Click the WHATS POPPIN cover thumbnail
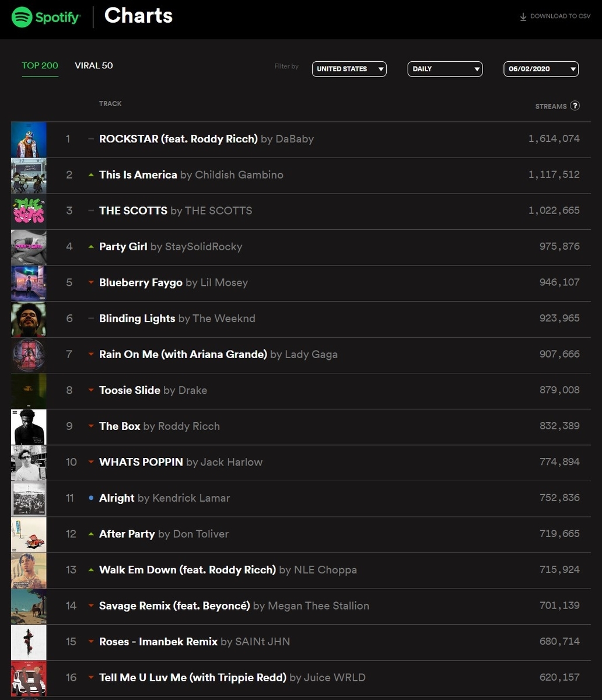Image resolution: width=602 pixels, height=700 pixels. 29,463
